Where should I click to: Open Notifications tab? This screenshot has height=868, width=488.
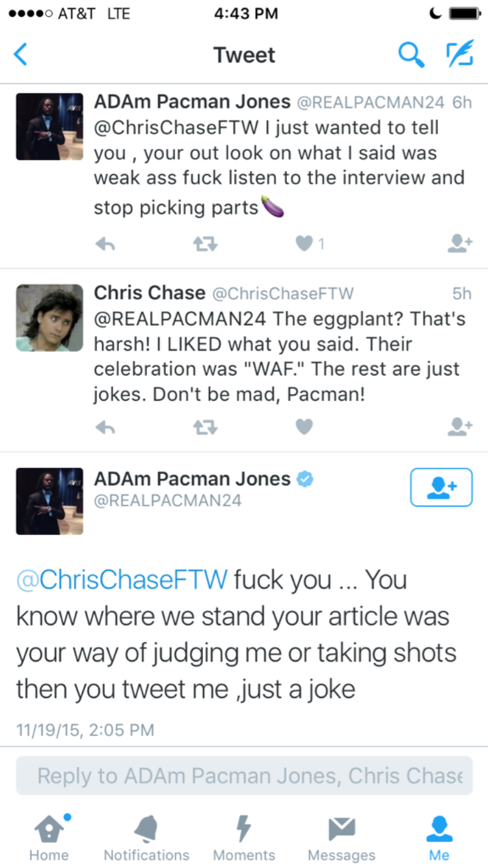tap(146, 838)
